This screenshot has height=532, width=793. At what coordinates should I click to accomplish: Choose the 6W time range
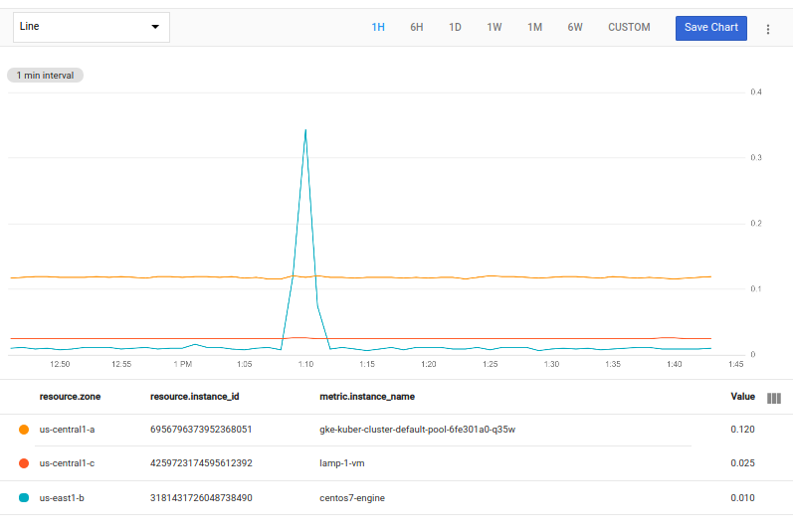pos(575,28)
